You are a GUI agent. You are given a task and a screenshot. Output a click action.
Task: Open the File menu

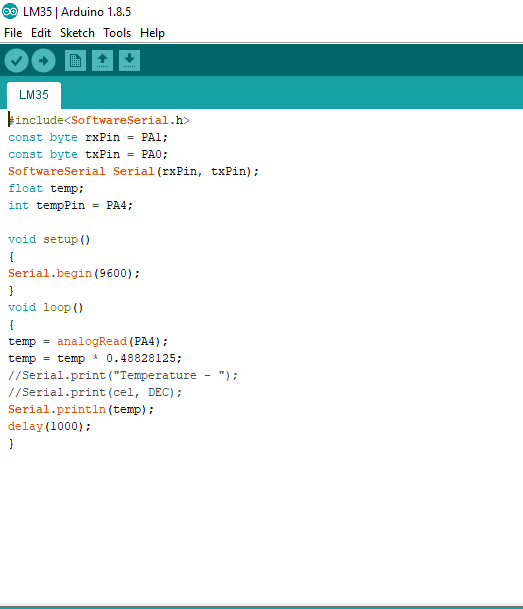[13, 33]
